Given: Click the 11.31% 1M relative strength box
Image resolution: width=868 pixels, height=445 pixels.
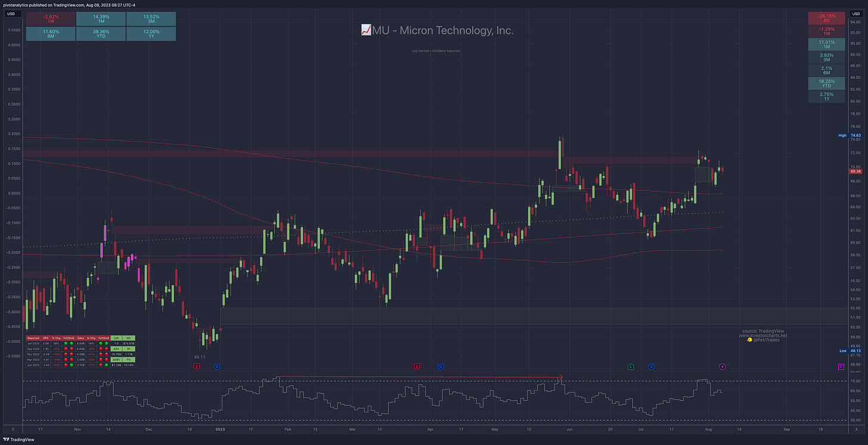Looking at the screenshot, I should click(x=826, y=45).
